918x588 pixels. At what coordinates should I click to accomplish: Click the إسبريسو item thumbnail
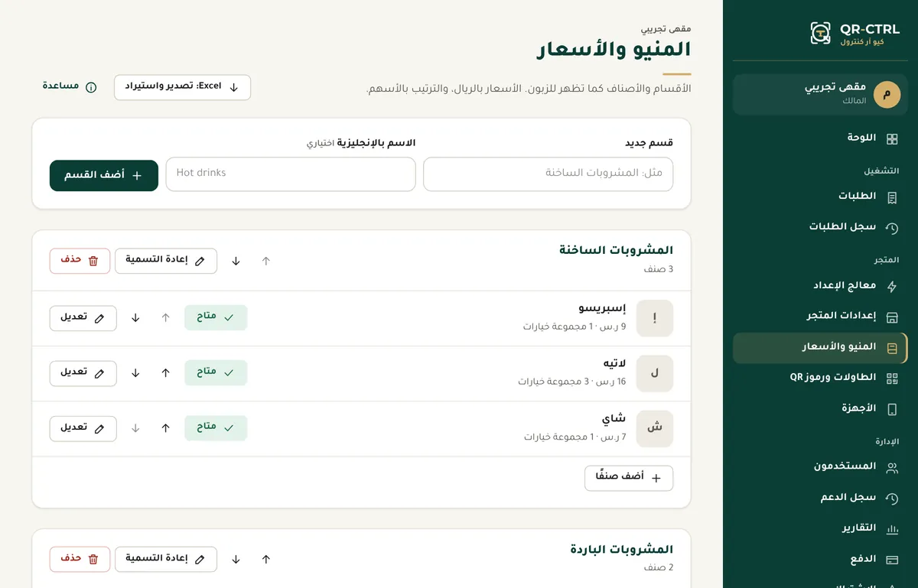(x=655, y=318)
